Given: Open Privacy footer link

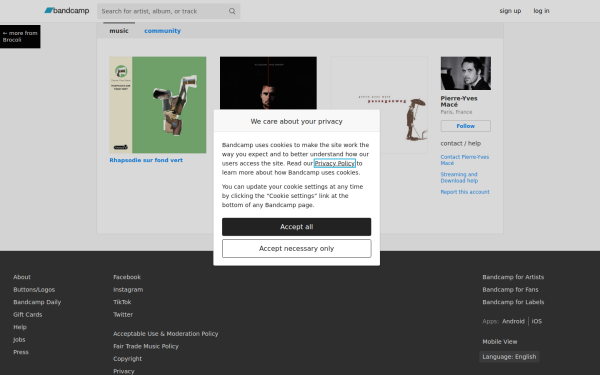Looking at the screenshot, I should click(x=124, y=371).
